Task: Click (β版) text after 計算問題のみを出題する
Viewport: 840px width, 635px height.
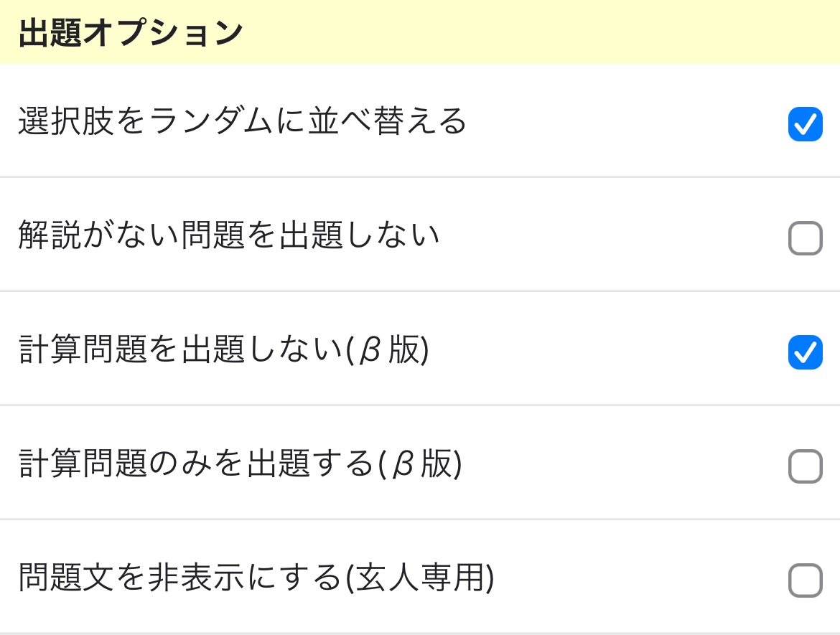Action: (x=419, y=464)
